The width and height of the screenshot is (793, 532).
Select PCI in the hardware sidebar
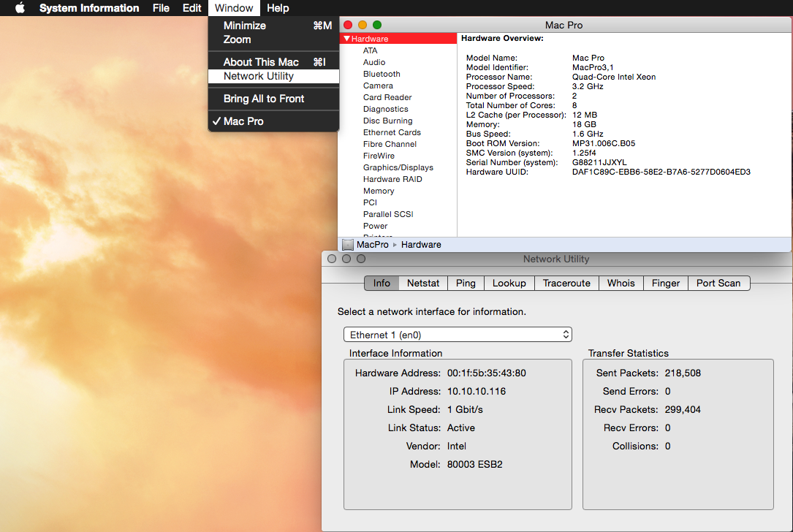[x=371, y=202]
